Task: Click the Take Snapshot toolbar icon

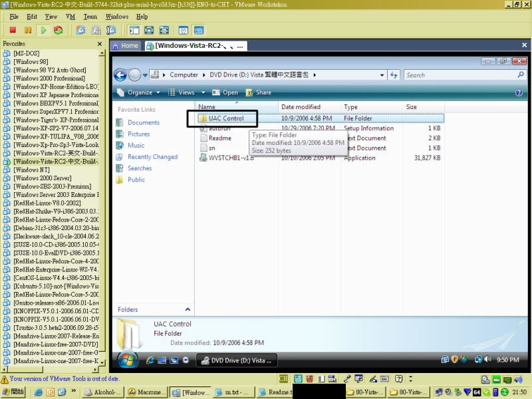Action: (80, 30)
